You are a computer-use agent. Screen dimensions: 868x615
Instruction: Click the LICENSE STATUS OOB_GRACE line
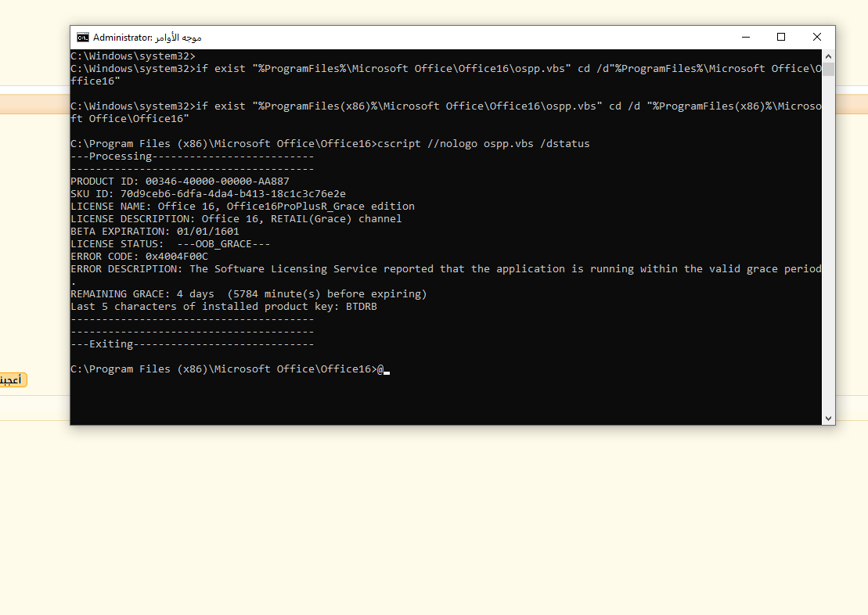pyautogui.click(x=171, y=243)
